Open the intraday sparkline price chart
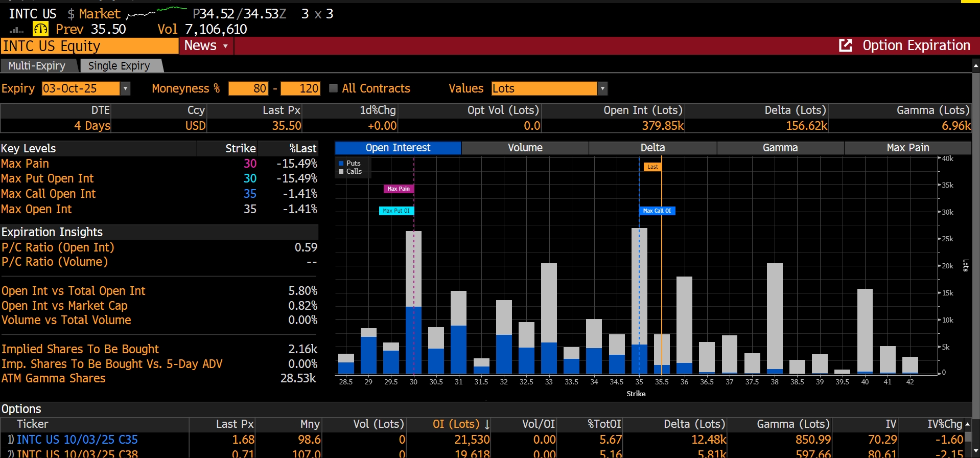980x458 pixels. tap(156, 13)
